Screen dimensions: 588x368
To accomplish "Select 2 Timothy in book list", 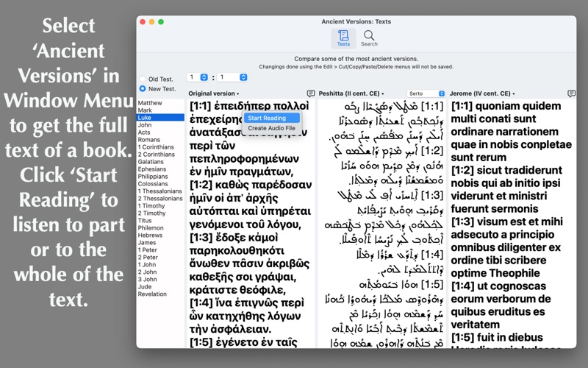I will 160,213.
